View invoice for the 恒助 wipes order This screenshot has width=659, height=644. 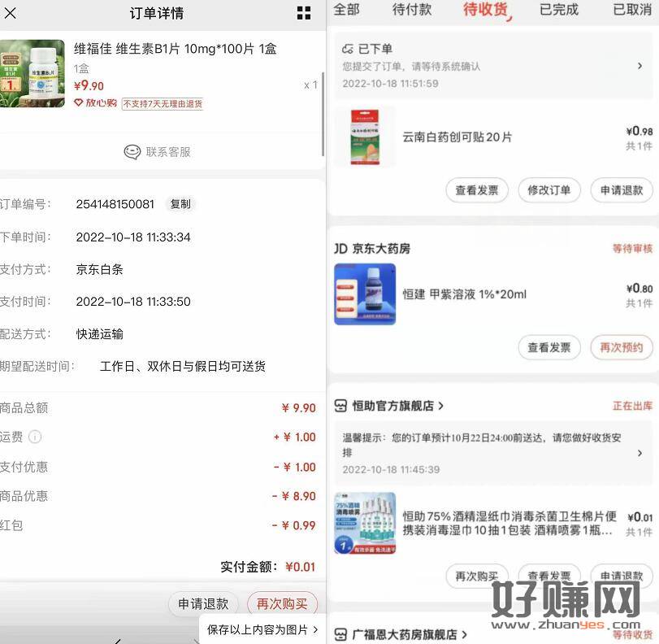point(549,576)
